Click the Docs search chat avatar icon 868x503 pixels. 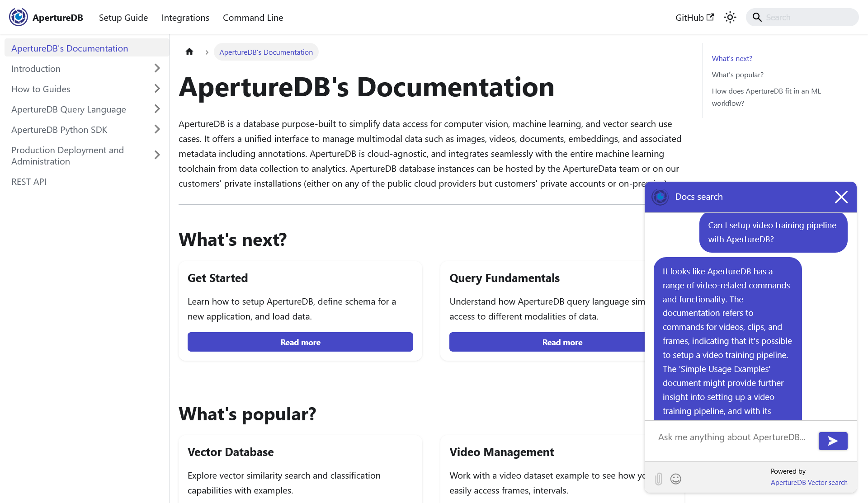coord(660,197)
